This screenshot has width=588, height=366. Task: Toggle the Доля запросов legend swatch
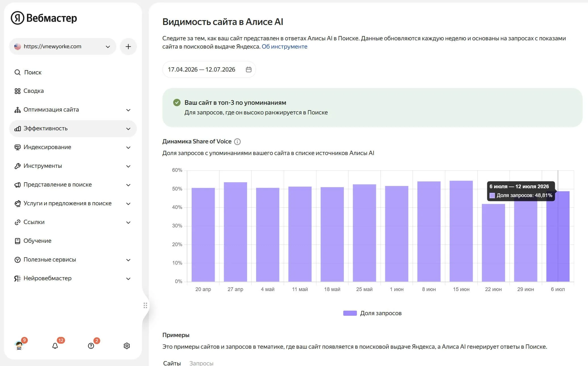(x=350, y=313)
